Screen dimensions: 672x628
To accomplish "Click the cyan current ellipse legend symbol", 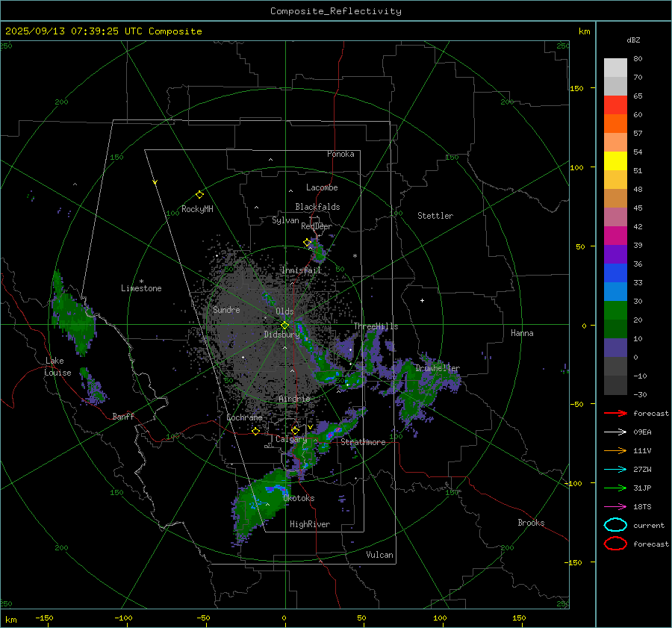I will 615,525.
